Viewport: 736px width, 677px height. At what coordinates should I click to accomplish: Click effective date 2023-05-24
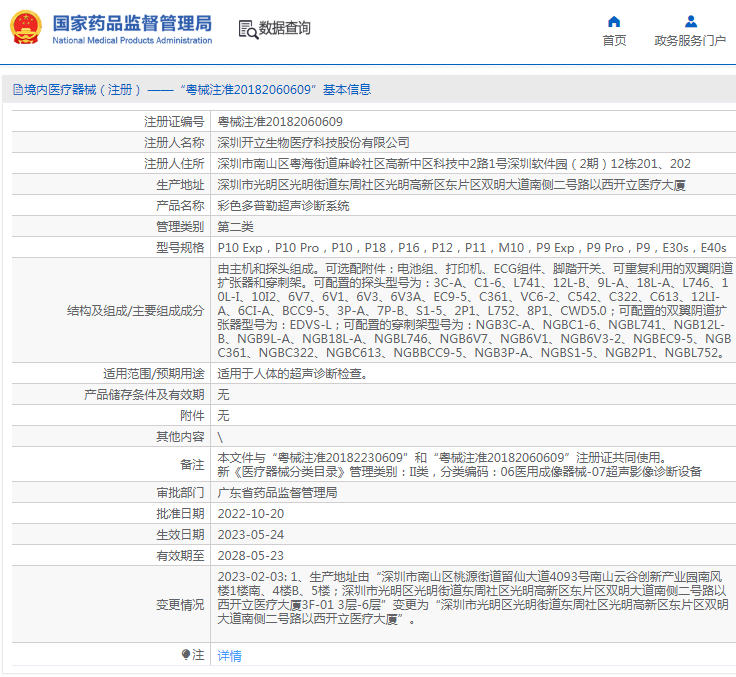pos(251,535)
